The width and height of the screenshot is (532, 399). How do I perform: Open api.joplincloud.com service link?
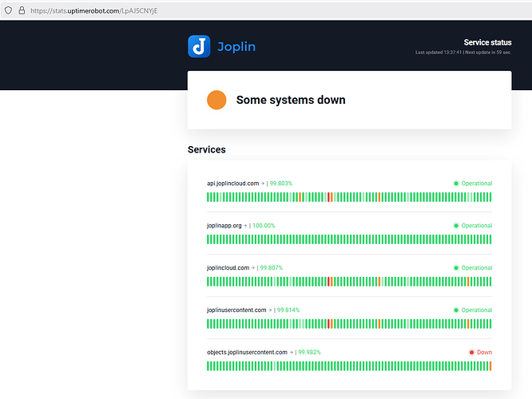tap(232, 184)
